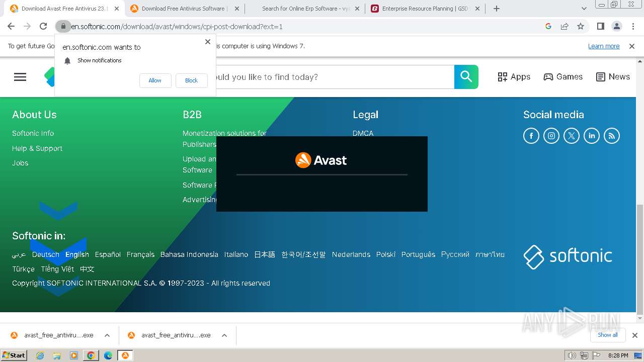
Task: Select Русский language
Action: pyautogui.click(x=455, y=254)
